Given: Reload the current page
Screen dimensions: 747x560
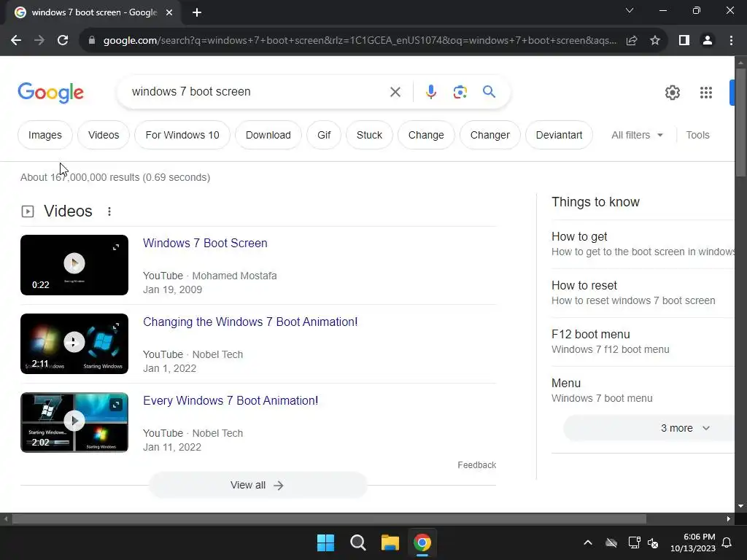Looking at the screenshot, I should (x=63, y=41).
